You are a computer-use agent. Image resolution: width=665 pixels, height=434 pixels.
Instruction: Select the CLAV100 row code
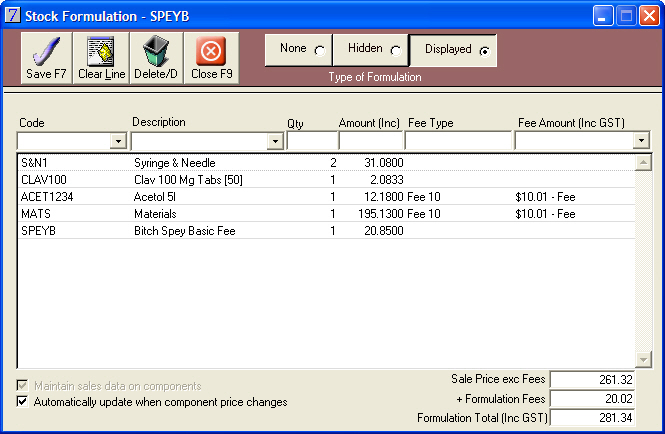(44, 180)
